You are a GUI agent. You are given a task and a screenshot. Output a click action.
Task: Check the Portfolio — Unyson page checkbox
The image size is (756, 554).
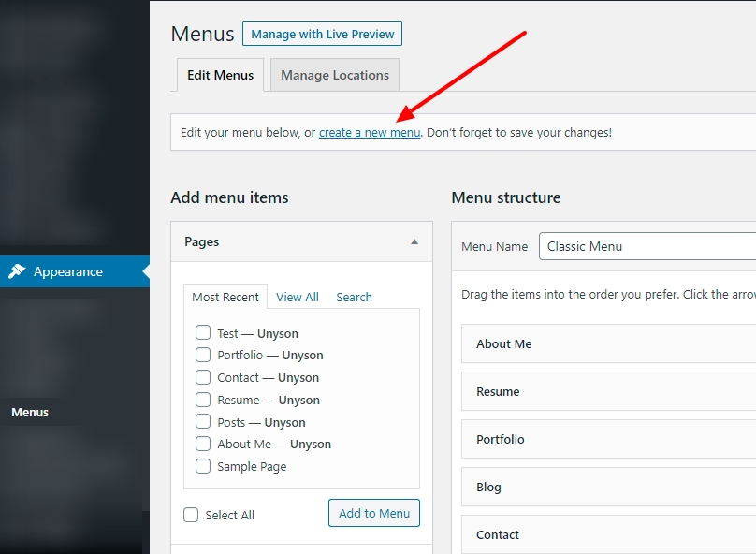pyautogui.click(x=203, y=355)
